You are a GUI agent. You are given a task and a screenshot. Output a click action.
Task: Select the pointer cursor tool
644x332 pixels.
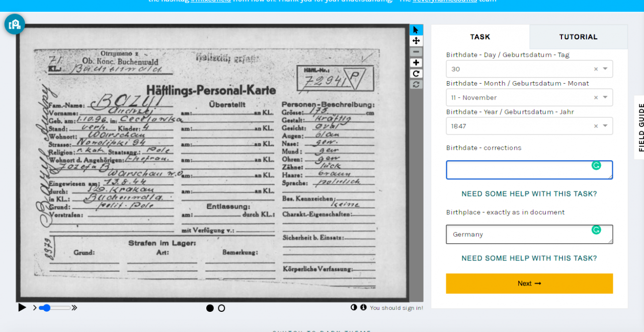coord(416,30)
